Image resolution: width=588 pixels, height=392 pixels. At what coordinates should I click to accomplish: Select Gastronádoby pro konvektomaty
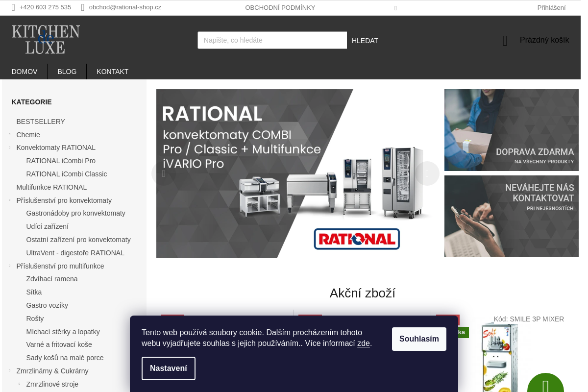76,213
